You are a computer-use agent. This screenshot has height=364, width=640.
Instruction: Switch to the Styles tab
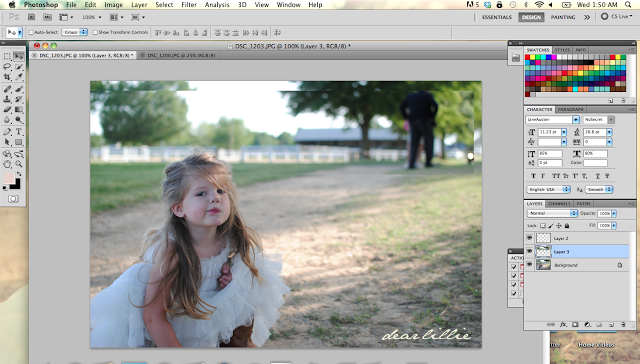[x=562, y=50]
